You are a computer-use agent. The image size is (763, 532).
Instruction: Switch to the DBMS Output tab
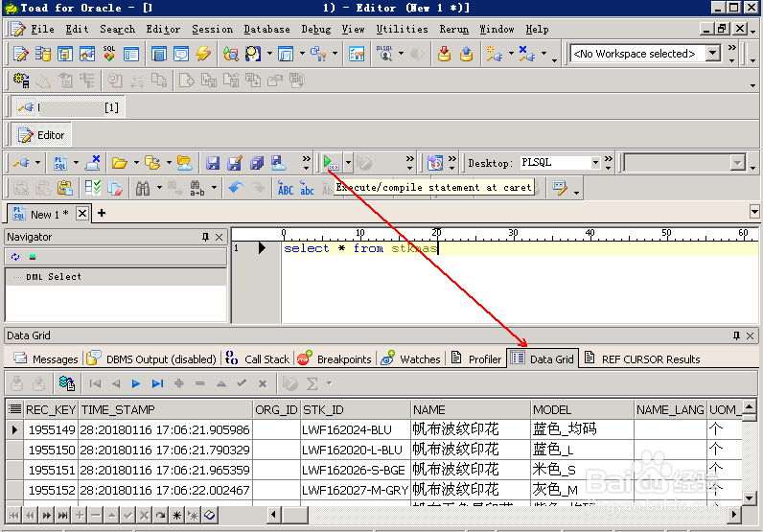pyautogui.click(x=151, y=359)
